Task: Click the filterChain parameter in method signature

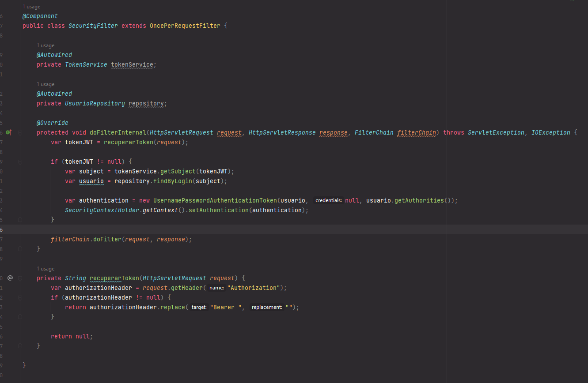Action: pos(417,132)
